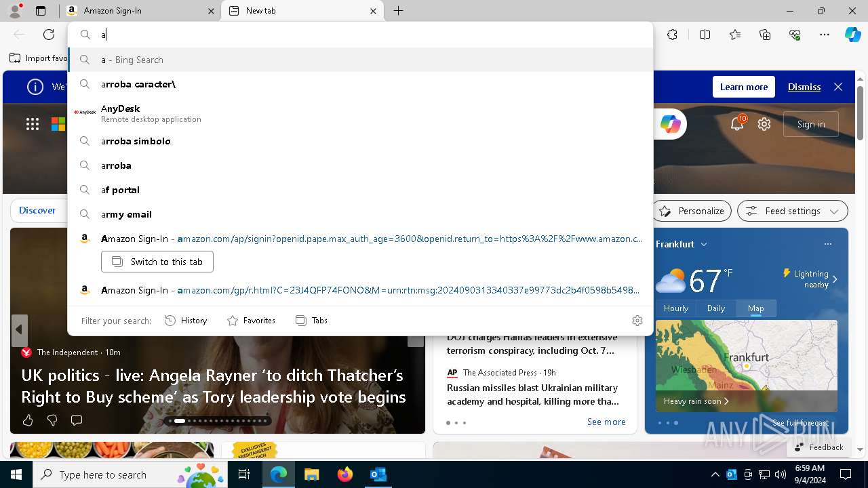Image resolution: width=868 pixels, height=488 pixels.
Task: Filter search by History
Action: 186,321
